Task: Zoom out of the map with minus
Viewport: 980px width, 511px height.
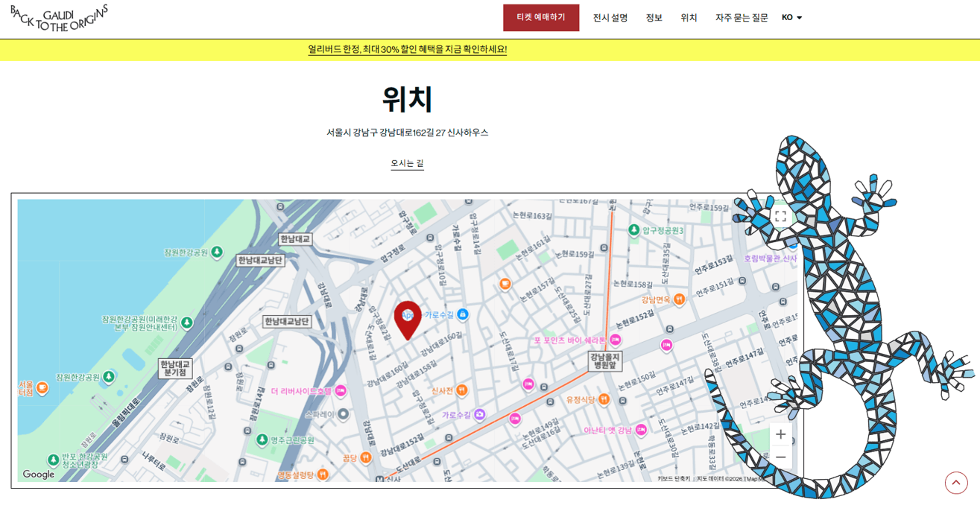Action: click(780, 457)
